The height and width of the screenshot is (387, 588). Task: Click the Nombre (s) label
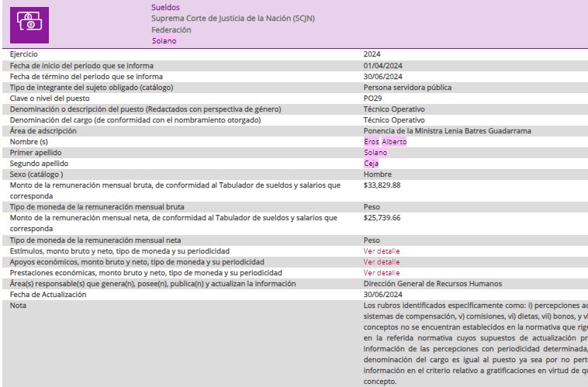point(29,142)
